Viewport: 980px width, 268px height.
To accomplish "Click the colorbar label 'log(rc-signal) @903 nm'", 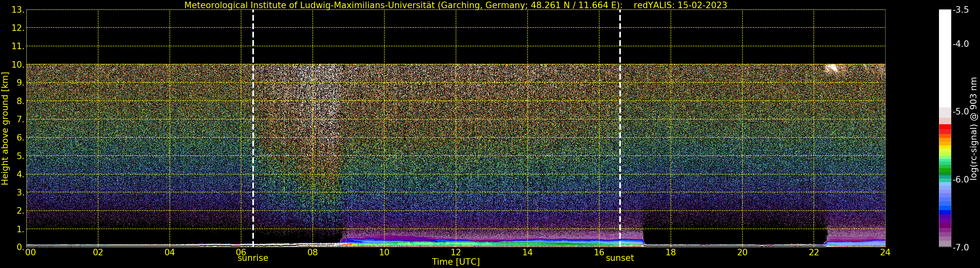I will (974, 128).
